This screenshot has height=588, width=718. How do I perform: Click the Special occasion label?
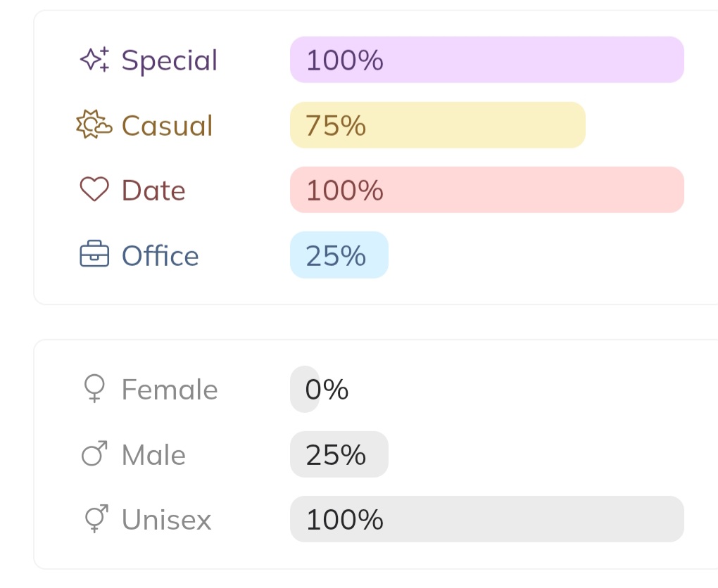coord(170,60)
